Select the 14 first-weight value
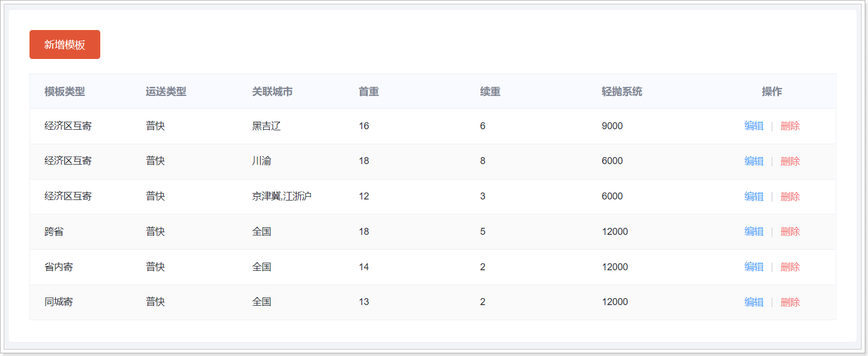This screenshot has height=356, width=868. 364,267
